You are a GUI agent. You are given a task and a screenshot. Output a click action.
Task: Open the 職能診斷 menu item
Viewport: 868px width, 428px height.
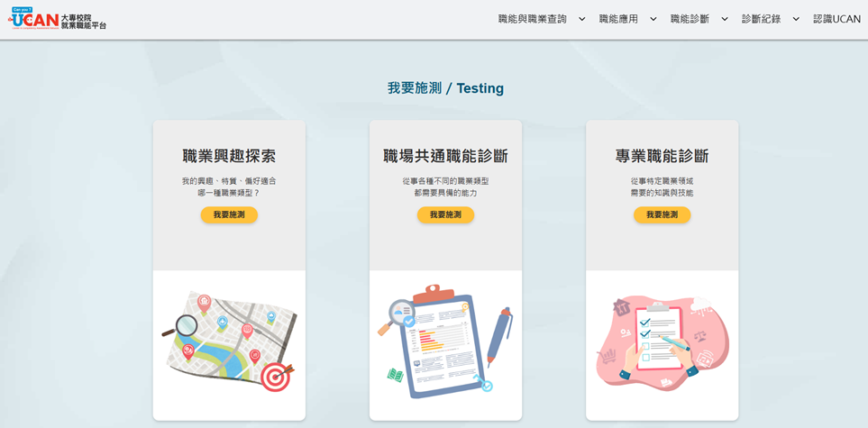point(690,19)
